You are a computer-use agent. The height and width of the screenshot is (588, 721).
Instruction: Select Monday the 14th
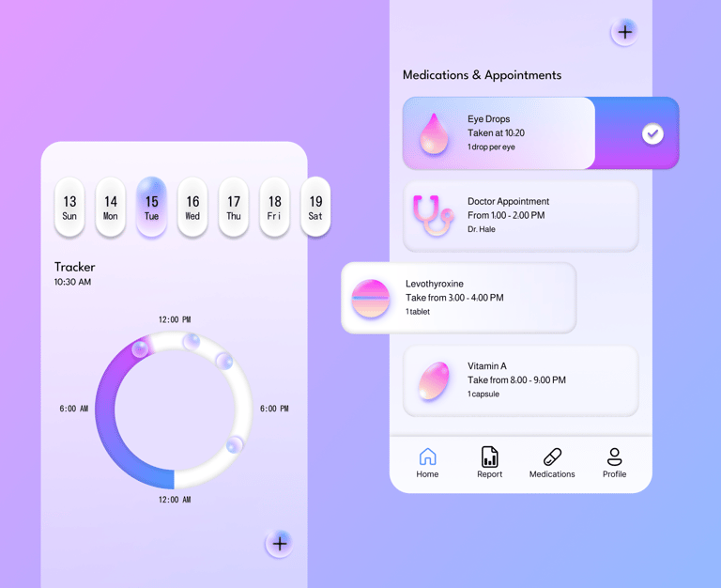tap(111, 207)
